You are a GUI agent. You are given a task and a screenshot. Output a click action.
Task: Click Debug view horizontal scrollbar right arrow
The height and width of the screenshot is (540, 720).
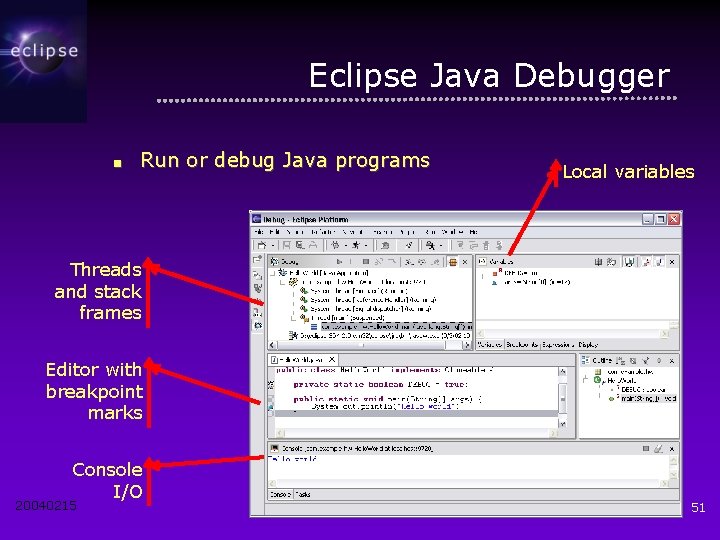pyautogui.click(x=467, y=345)
